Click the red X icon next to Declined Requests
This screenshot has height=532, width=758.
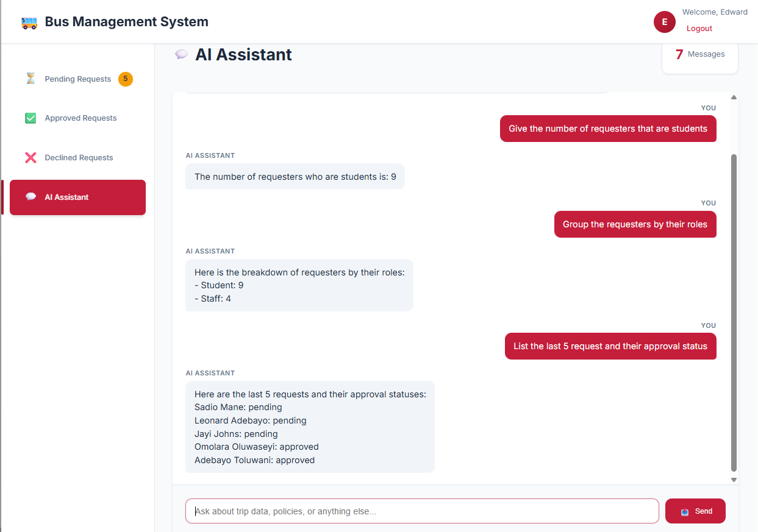30,157
